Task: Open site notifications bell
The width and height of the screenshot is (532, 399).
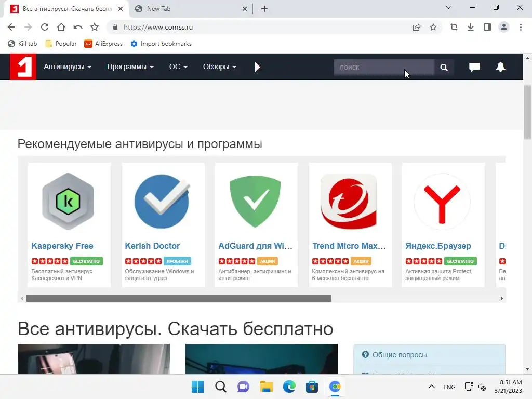Action: pos(500,67)
